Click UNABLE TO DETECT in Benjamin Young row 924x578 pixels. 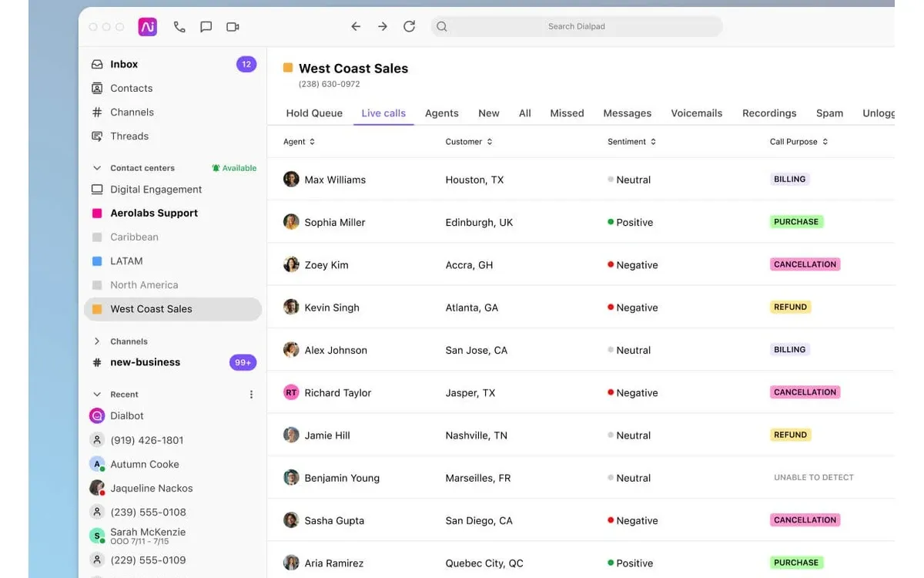(x=814, y=478)
